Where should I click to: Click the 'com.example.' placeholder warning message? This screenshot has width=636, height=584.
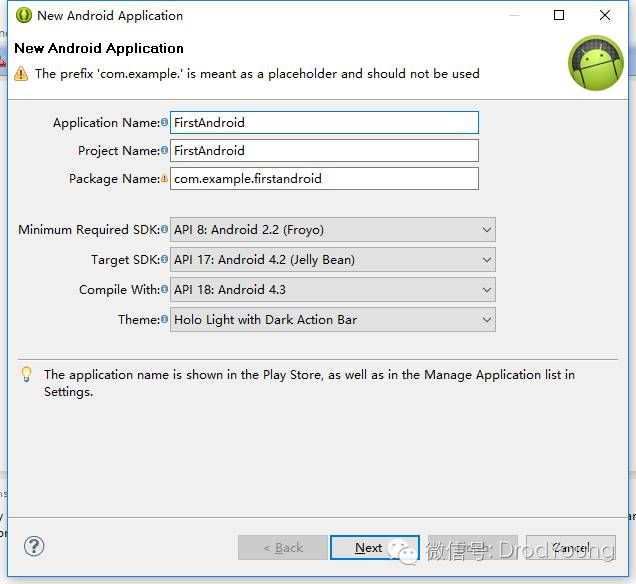[x=257, y=74]
